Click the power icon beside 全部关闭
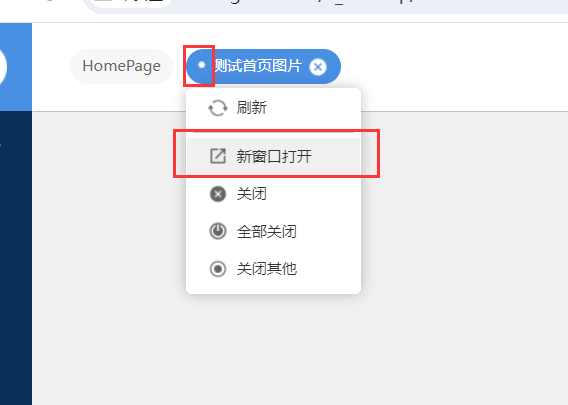The height and width of the screenshot is (405, 568). (218, 231)
